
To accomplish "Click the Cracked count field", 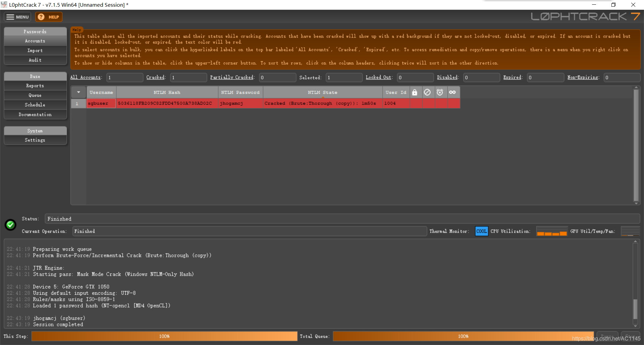I will 189,77.
